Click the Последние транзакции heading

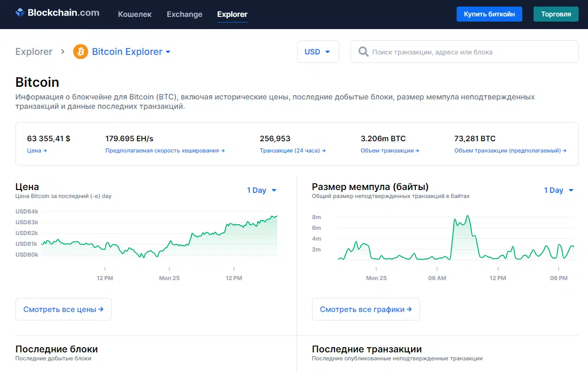pos(367,349)
